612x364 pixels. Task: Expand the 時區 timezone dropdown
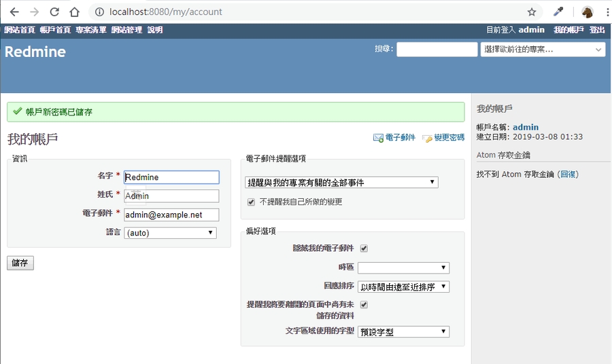point(403,268)
